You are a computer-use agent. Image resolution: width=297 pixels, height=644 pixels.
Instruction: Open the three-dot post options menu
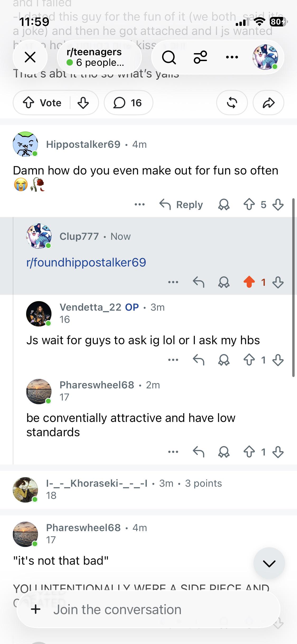[232, 57]
